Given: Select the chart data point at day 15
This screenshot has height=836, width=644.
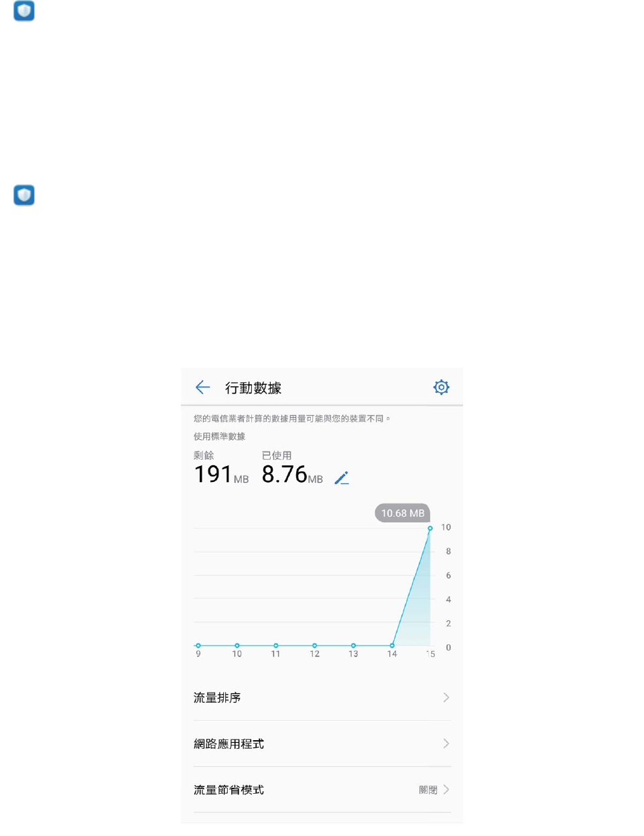Looking at the screenshot, I should tap(430, 528).
